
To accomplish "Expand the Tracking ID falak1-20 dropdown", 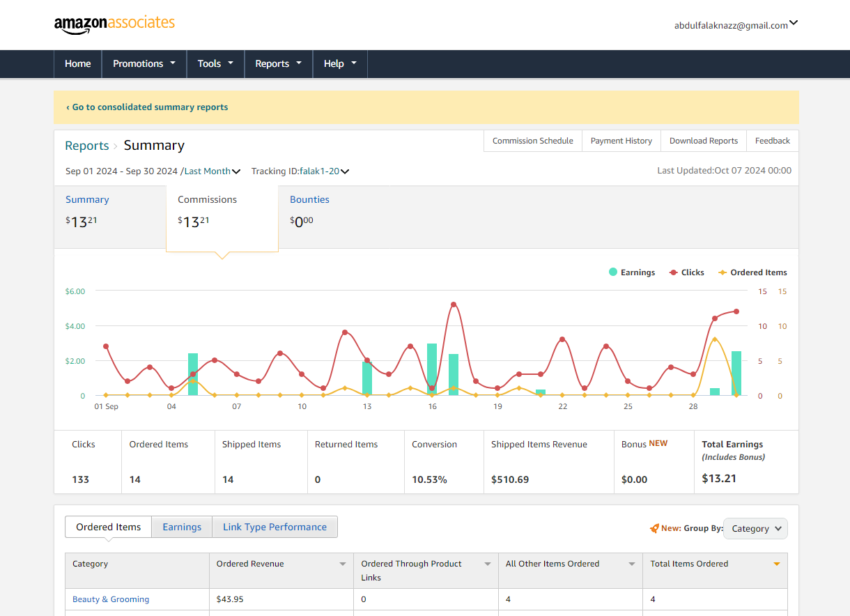I will click(324, 171).
